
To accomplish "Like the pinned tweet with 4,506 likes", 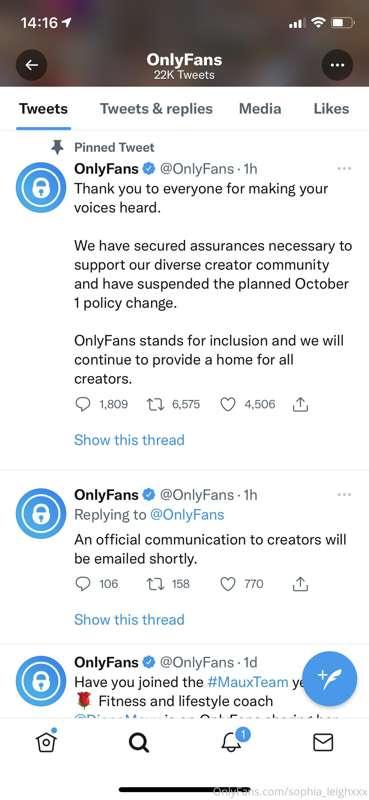I will (228, 405).
